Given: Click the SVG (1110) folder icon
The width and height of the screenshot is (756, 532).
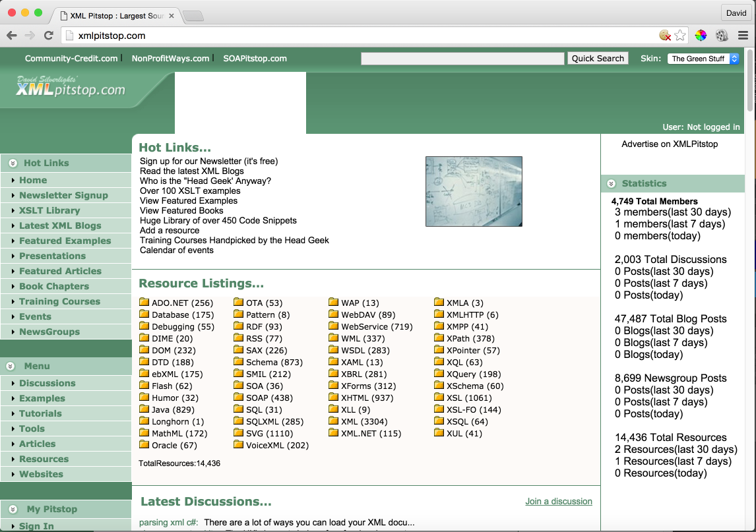Looking at the screenshot, I should (239, 432).
